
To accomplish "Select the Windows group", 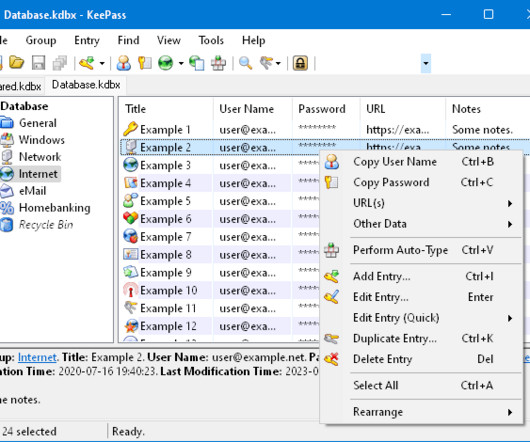I will 42,140.
